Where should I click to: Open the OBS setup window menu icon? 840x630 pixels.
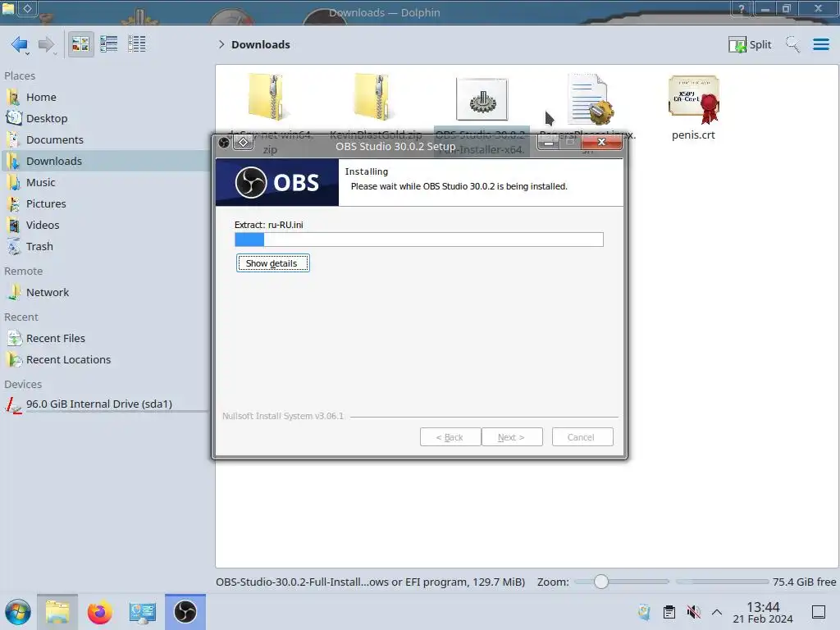[225, 143]
